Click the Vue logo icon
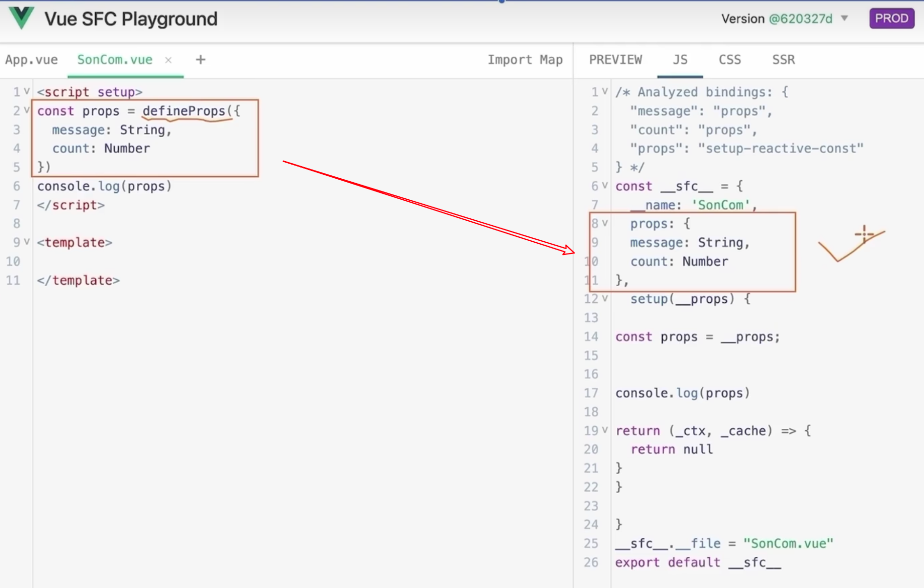The image size is (924, 588). tap(21, 18)
